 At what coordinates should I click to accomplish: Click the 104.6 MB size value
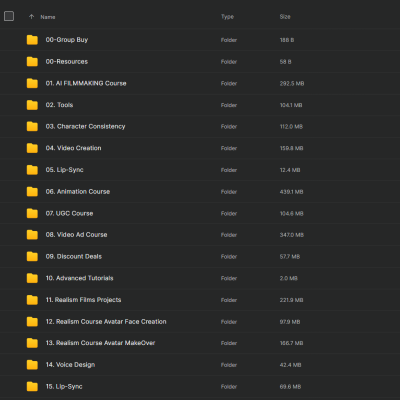coord(291,213)
